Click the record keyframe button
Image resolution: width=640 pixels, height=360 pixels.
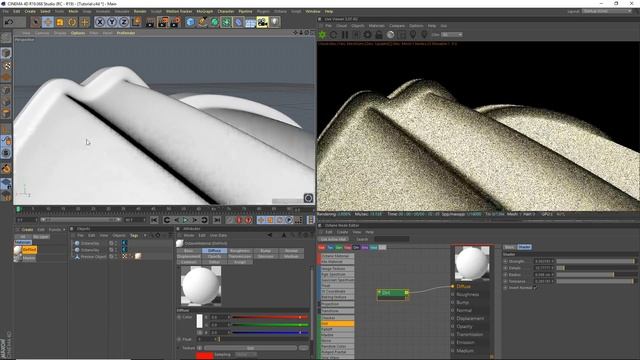point(239,220)
